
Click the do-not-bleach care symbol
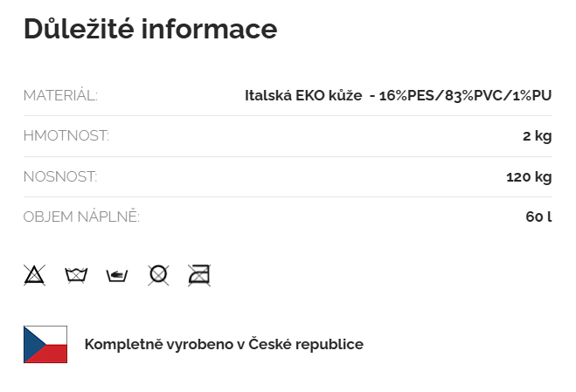point(34,276)
